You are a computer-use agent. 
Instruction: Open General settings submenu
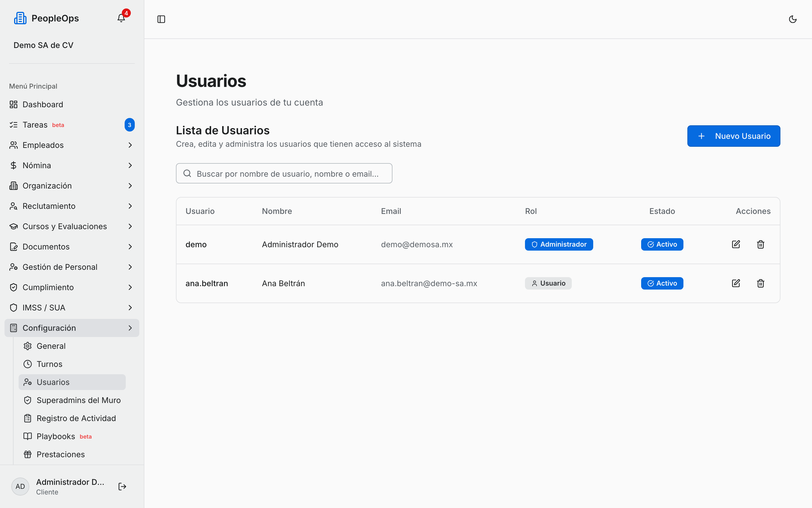click(72, 346)
